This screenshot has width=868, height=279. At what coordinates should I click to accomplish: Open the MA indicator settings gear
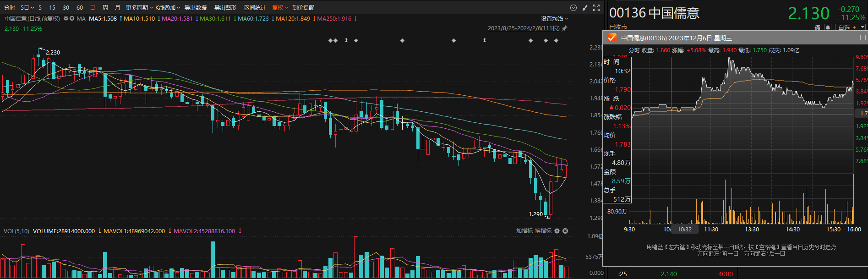pos(66,19)
